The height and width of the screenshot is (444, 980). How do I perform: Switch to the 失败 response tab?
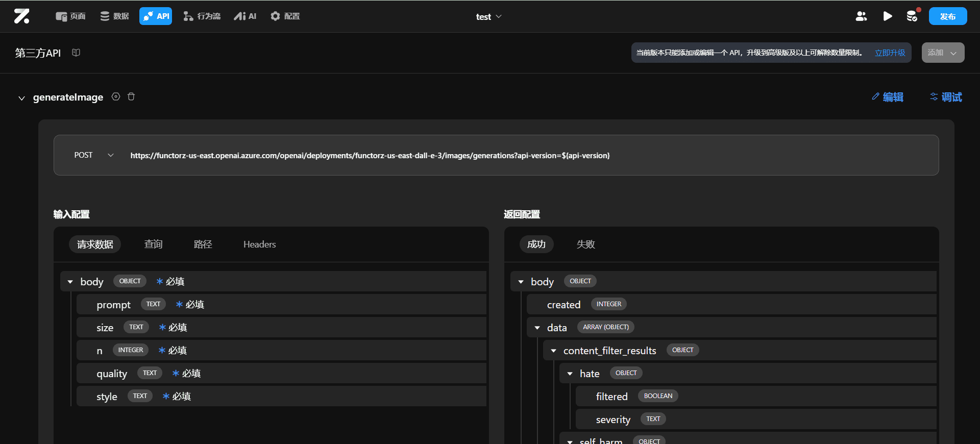click(585, 244)
